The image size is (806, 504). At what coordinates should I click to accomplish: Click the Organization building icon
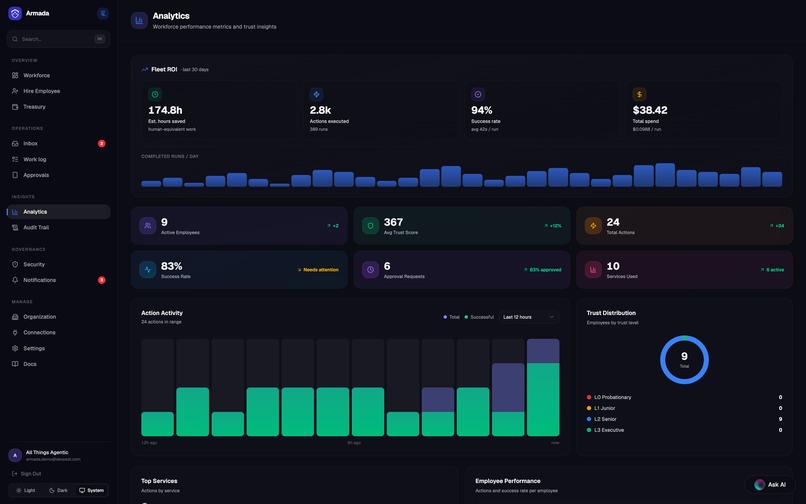coord(15,317)
